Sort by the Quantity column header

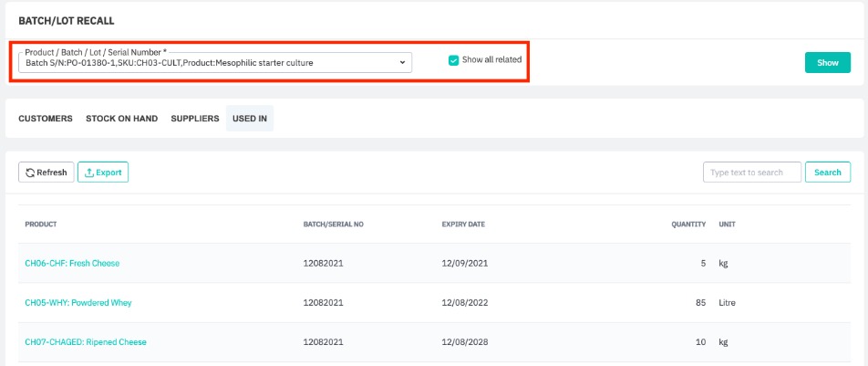coord(688,224)
